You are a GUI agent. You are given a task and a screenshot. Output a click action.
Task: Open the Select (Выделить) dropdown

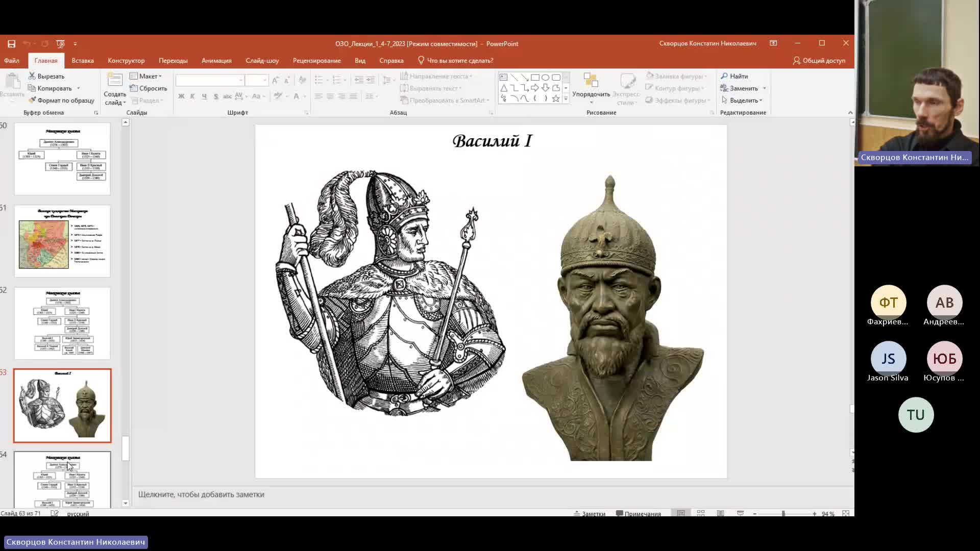point(742,101)
